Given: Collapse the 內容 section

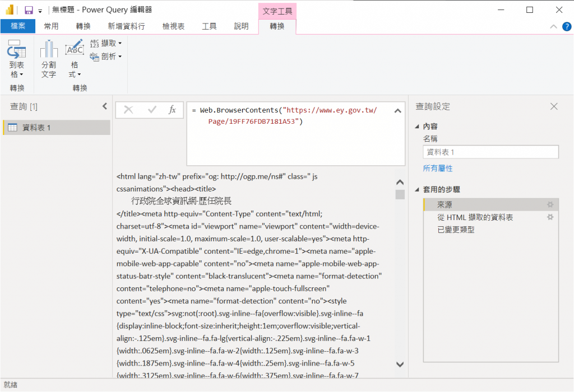Looking at the screenshot, I should (417, 126).
